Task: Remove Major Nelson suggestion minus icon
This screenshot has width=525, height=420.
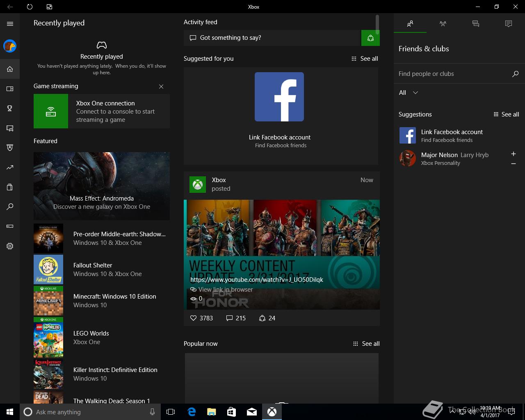Action: click(514, 164)
